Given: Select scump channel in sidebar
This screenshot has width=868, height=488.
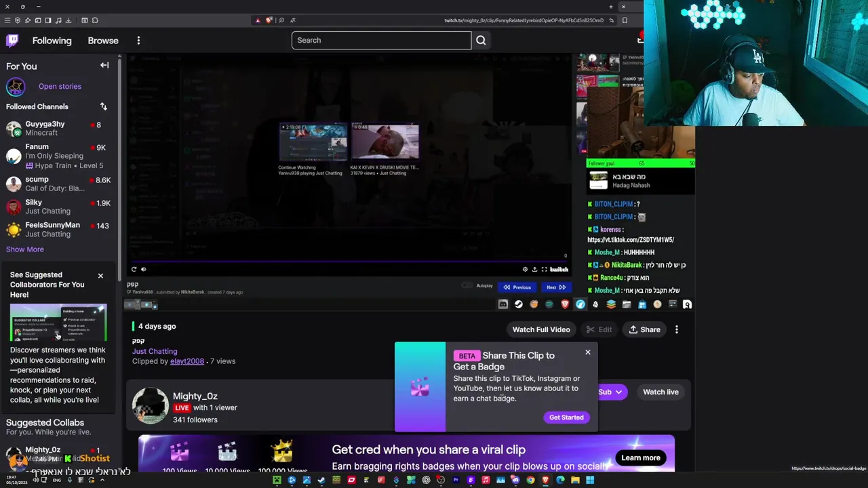Looking at the screenshot, I should pos(58,184).
